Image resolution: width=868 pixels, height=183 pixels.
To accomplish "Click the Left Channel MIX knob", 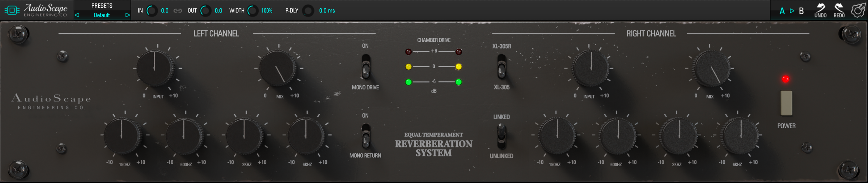I will click(x=278, y=68).
